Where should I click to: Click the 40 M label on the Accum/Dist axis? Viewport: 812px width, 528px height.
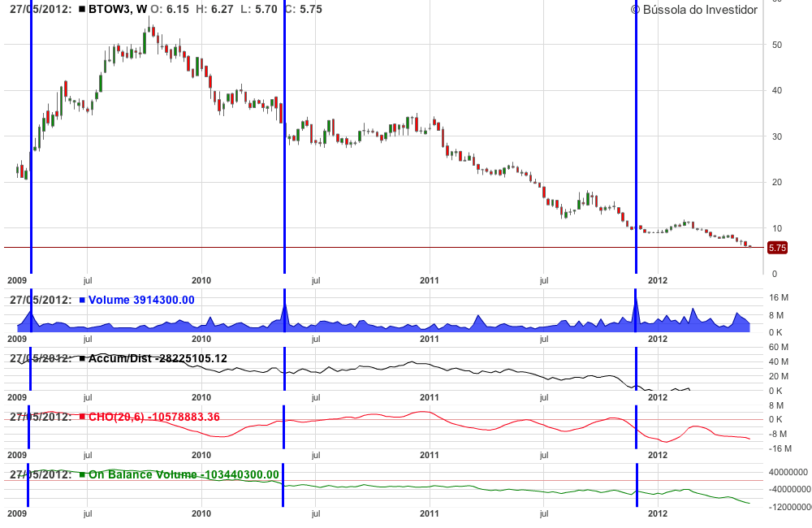(x=779, y=361)
